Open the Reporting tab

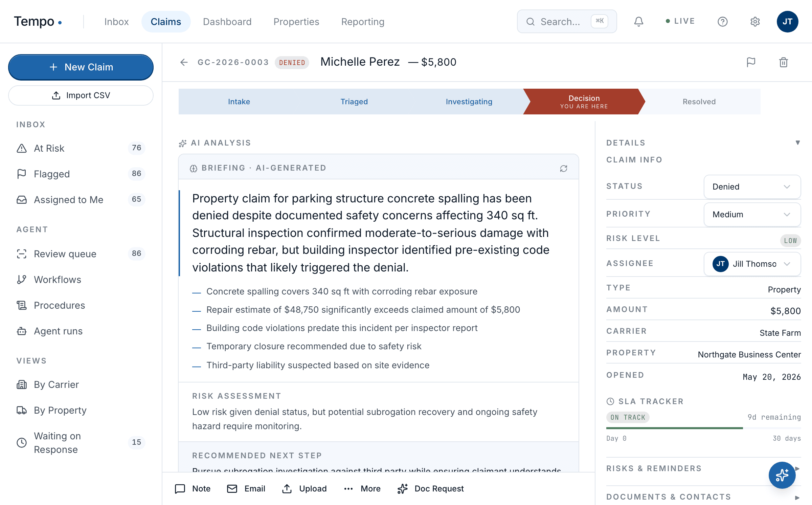tap(363, 22)
